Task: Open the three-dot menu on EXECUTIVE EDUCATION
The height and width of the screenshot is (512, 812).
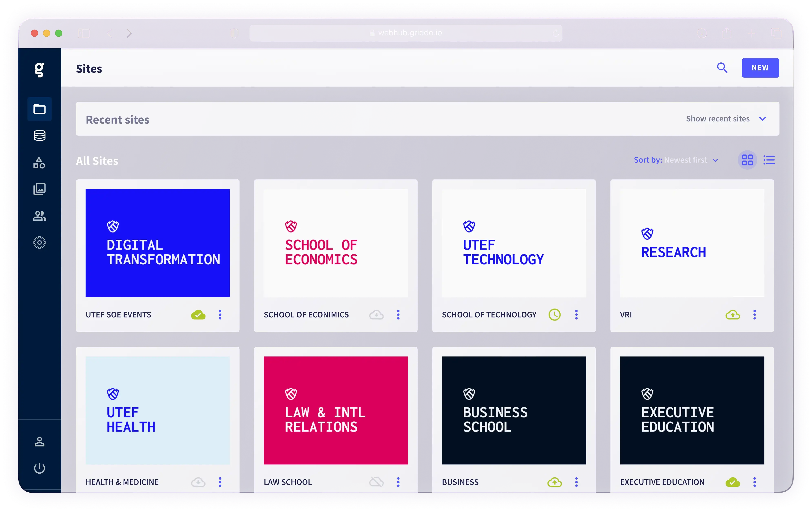Action: coord(755,482)
